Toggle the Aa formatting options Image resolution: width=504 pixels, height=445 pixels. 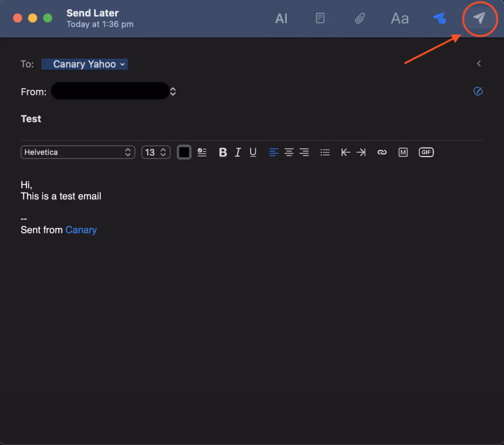(x=400, y=18)
